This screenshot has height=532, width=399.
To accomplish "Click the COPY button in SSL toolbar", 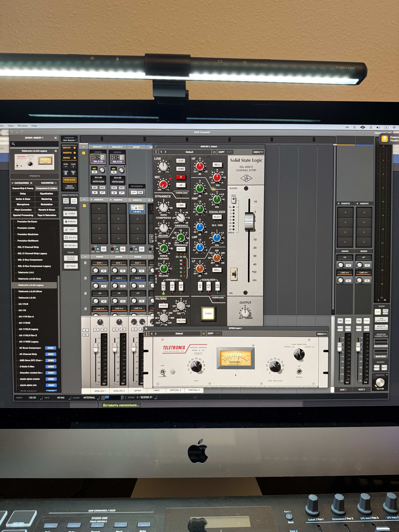I will [221, 152].
